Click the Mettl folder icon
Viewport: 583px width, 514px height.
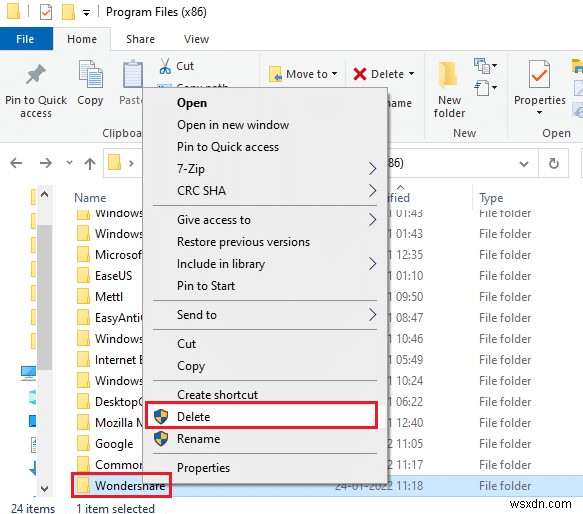(x=83, y=296)
